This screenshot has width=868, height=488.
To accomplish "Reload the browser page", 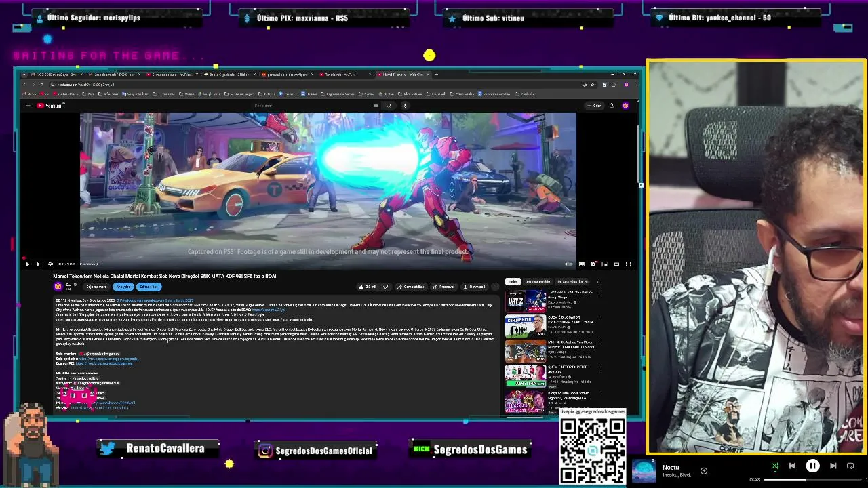I will pos(41,85).
